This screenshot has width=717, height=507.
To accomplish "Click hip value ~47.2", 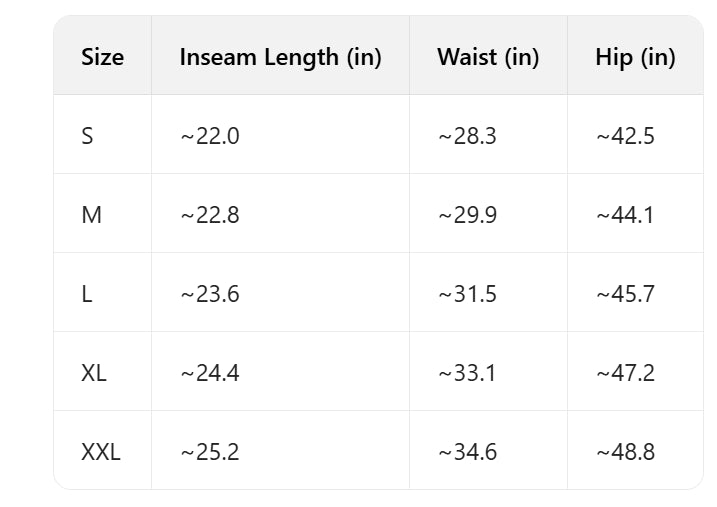I will [x=625, y=373].
